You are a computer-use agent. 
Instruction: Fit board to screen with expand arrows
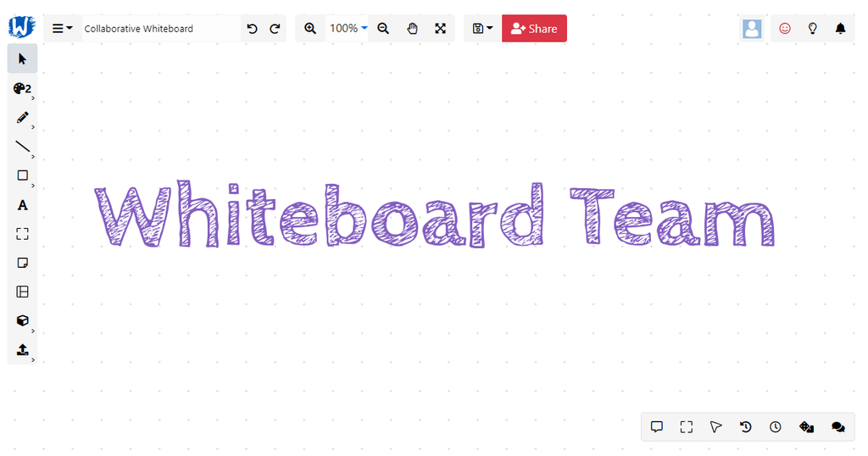[441, 29]
